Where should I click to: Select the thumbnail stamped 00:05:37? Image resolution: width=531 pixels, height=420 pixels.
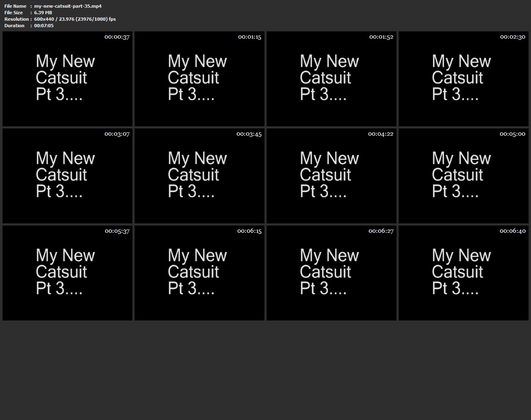[67, 273]
